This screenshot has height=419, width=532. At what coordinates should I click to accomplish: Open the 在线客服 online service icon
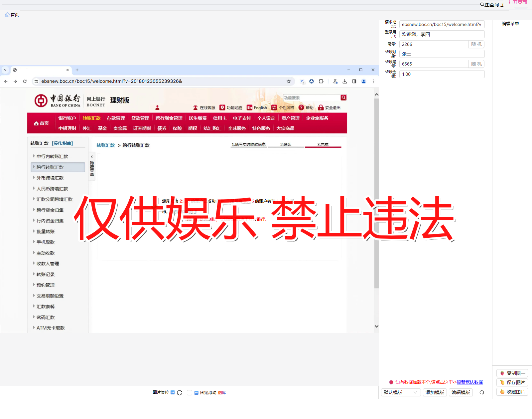pos(195,107)
